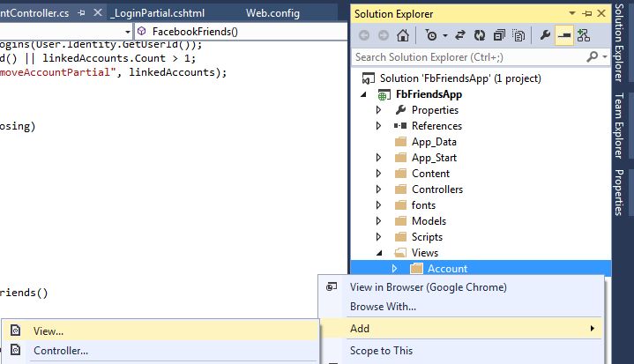Viewport: 634px width, 364px height.
Task: Click the Properties wrench icon tree node
Action: coord(400,110)
